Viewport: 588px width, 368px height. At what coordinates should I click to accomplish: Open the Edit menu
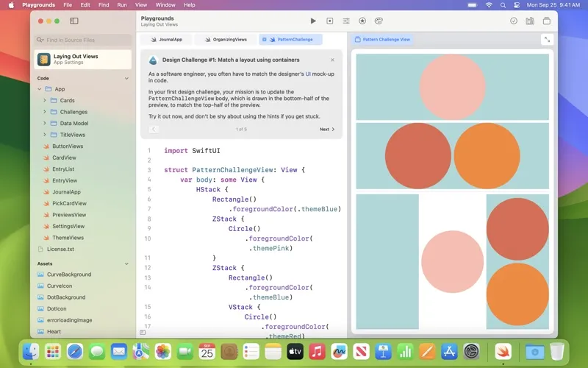click(85, 5)
